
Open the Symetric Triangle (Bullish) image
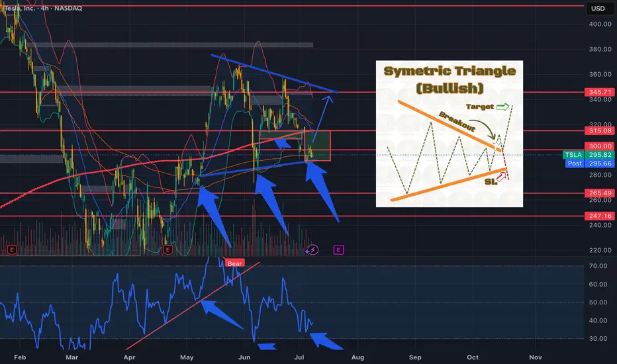(450, 134)
